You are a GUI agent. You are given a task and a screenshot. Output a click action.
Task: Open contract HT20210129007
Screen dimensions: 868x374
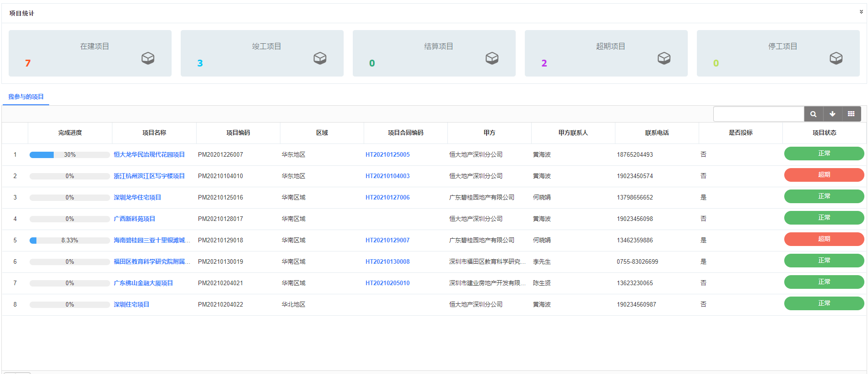tap(387, 240)
